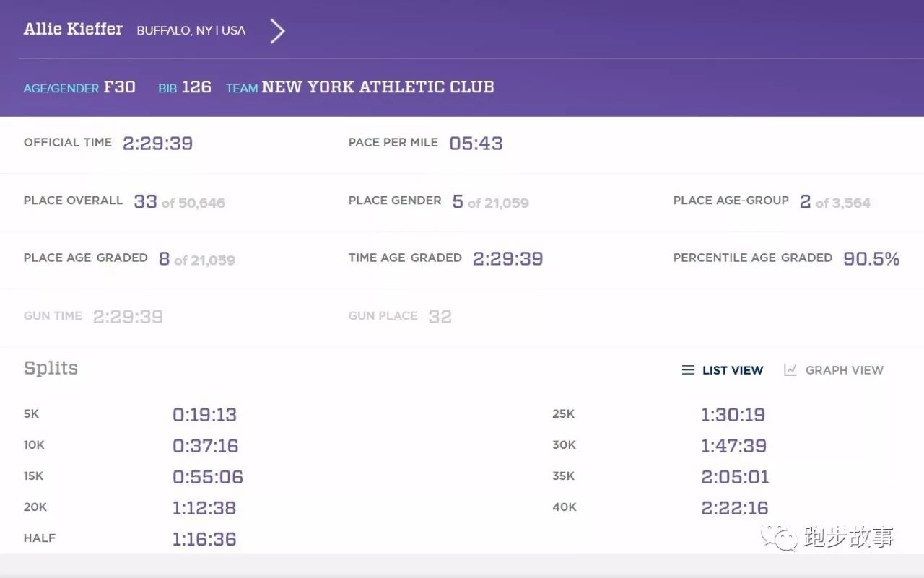Click the percentile age-graded 90.5% value
The width and height of the screenshot is (924, 578).
[871, 258]
